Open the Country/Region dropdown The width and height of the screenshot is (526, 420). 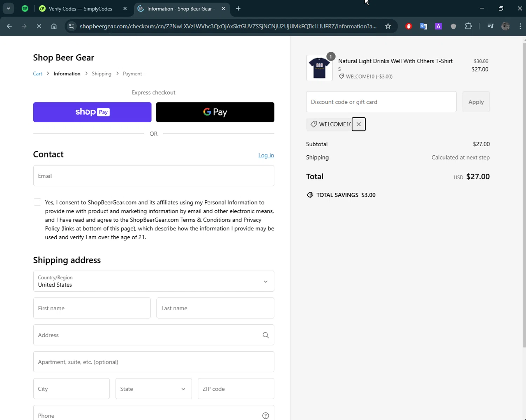[154, 281]
